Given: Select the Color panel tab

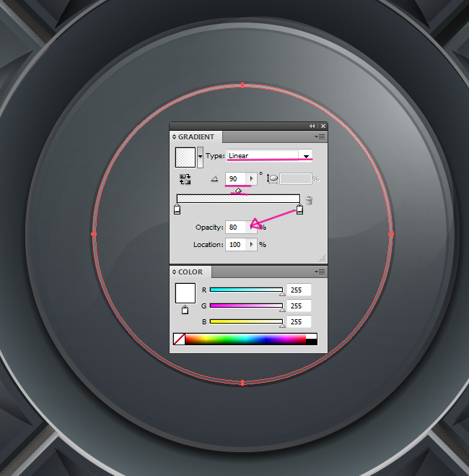Looking at the screenshot, I should pos(190,272).
